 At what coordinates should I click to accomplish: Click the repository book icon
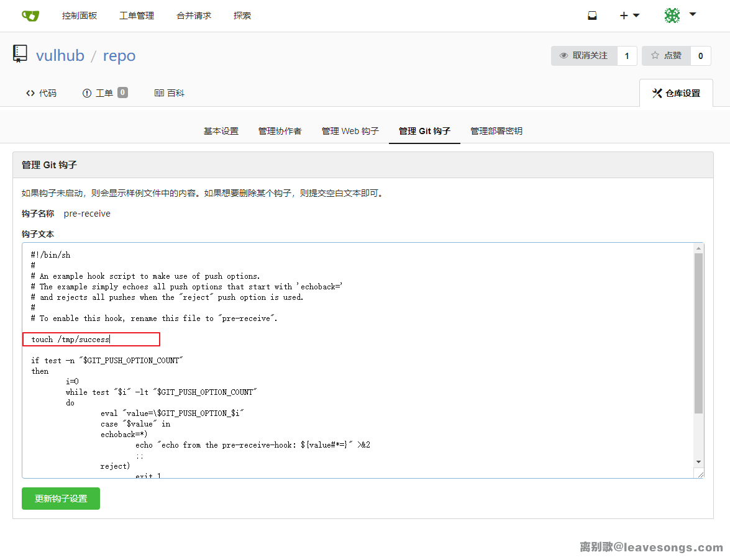[x=20, y=54]
